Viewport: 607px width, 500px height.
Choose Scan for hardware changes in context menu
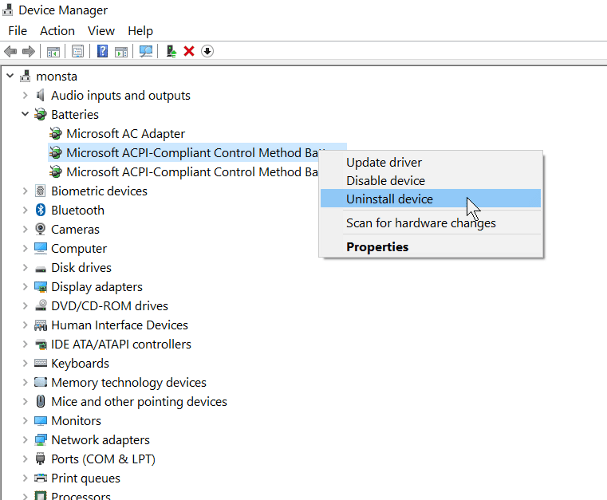[x=430, y=223]
